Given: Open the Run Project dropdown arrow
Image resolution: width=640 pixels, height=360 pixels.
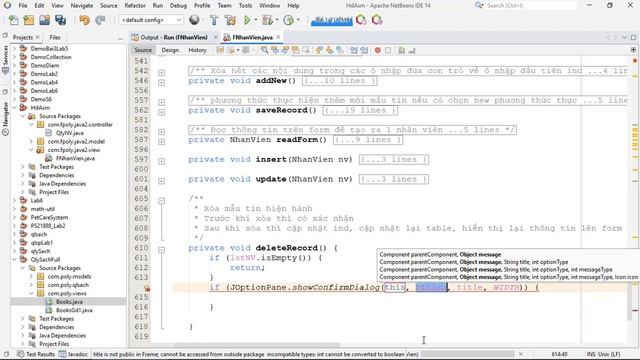Looking at the screenshot, I should coord(256,20).
